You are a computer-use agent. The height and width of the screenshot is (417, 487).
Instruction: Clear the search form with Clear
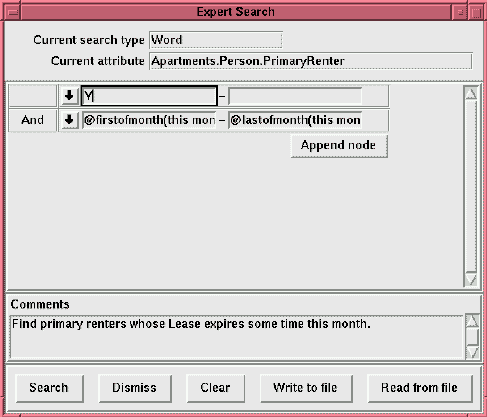(215, 388)
